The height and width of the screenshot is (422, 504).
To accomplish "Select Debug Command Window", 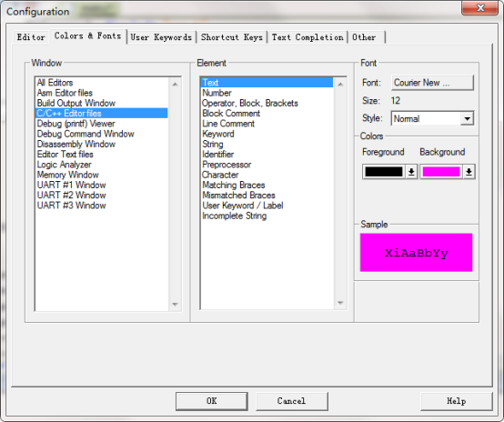I will [x=102, y=134].
